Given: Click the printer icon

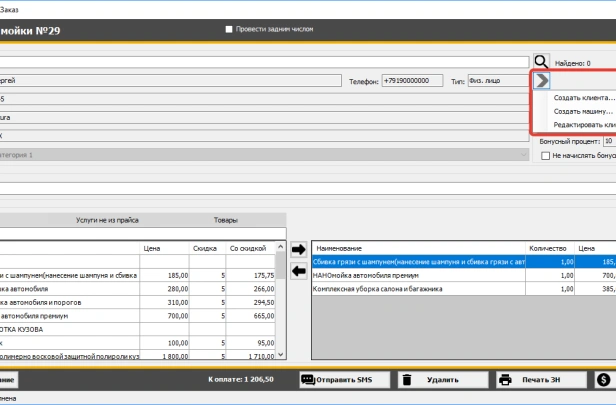Looking at the screenshot, I should [x=505, y=380].
